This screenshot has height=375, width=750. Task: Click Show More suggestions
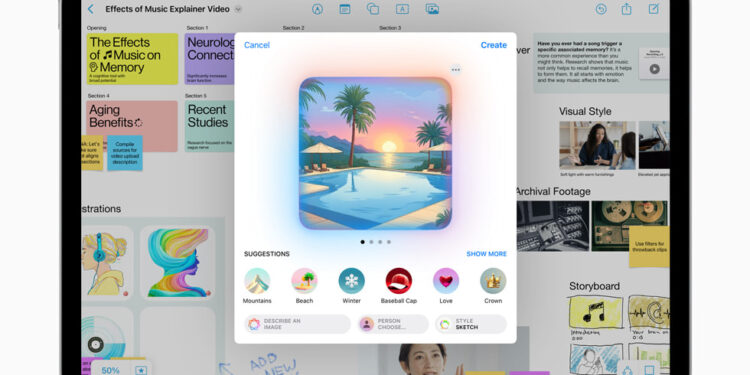pos(486,254)
